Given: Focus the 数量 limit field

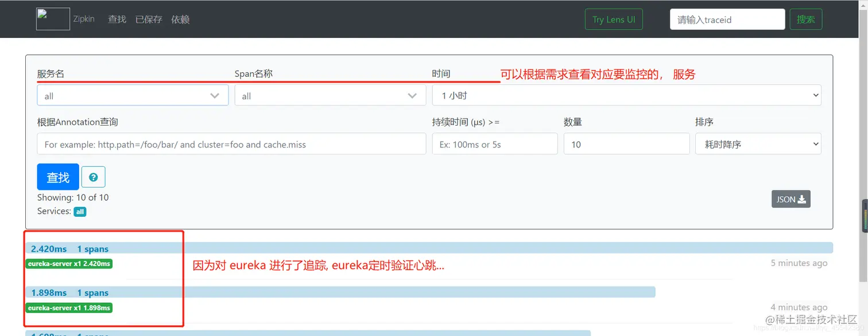Looking at the screenshot, I should (626, 144).
